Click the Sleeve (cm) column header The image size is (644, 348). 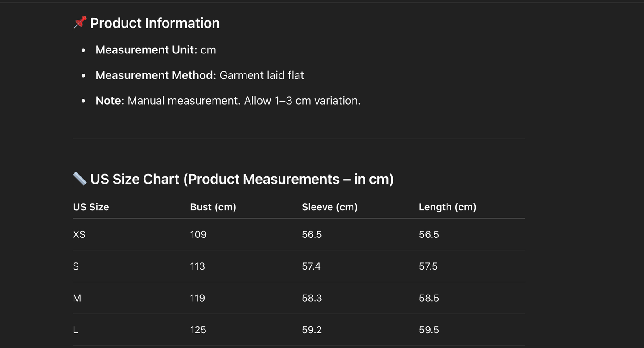(329, 207)
